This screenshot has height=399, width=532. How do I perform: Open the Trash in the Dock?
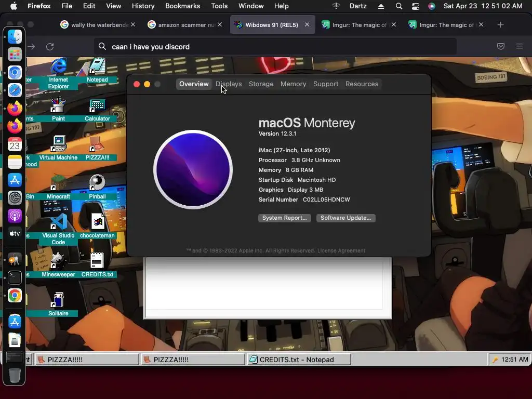(x=15, y=375)
